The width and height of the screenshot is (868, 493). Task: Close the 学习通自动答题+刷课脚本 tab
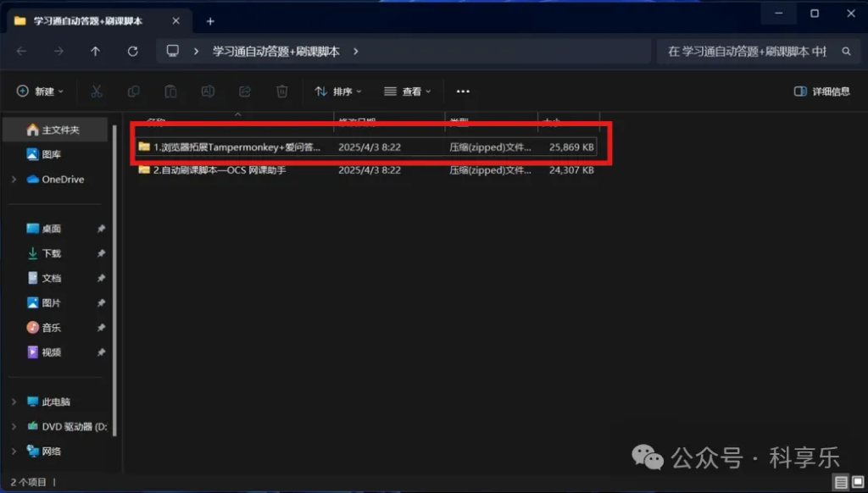[175, 21]
